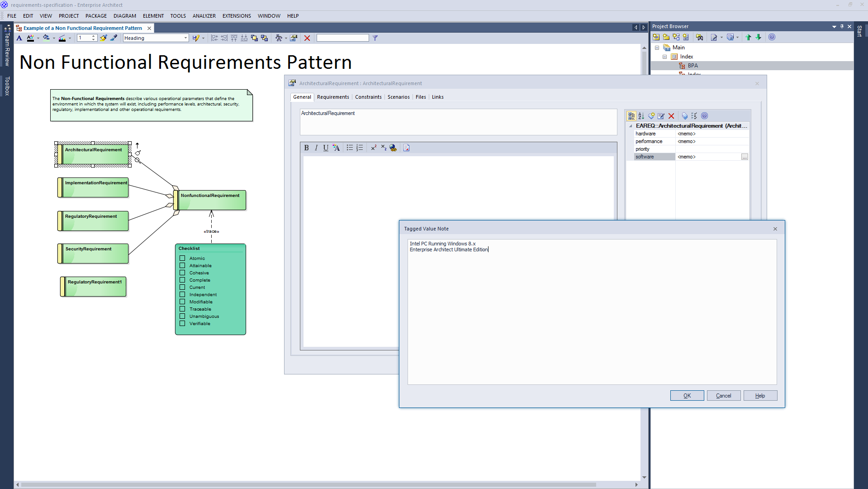The height and width of the screenshot is (489, 868).
Task: Open the fill color dropdown arrow
Action: (54, 38)
